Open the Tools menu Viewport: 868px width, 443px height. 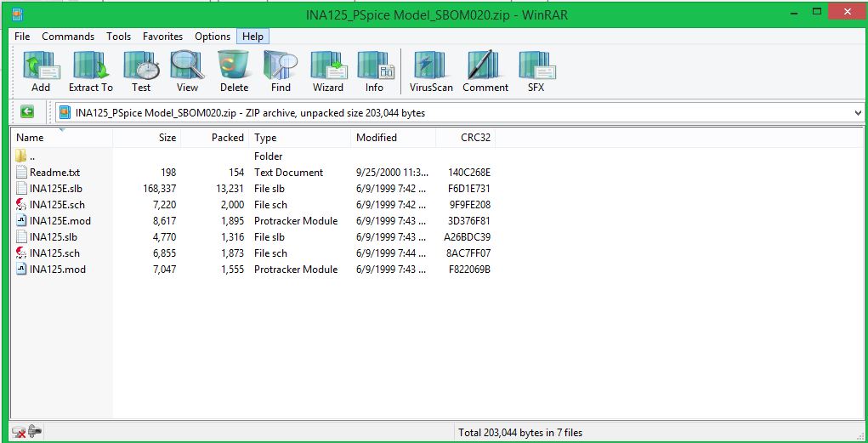tap(118, 37)
